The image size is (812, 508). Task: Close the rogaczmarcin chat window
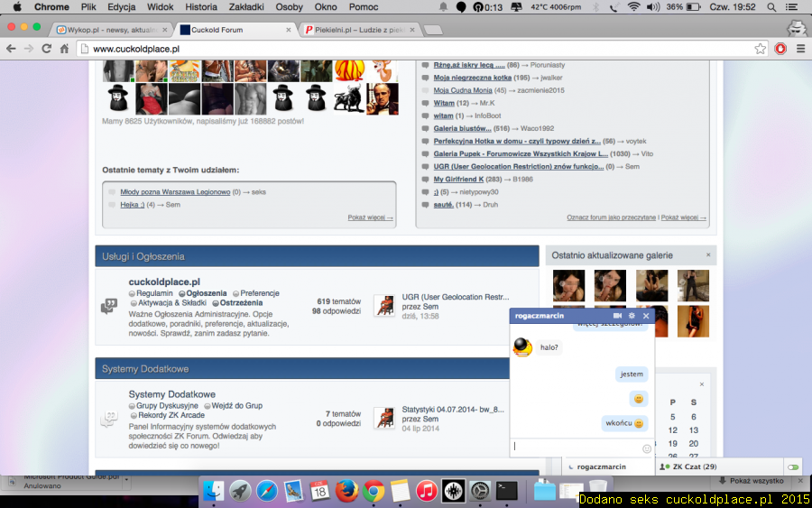pyautogui.click(x=646, y=316)
